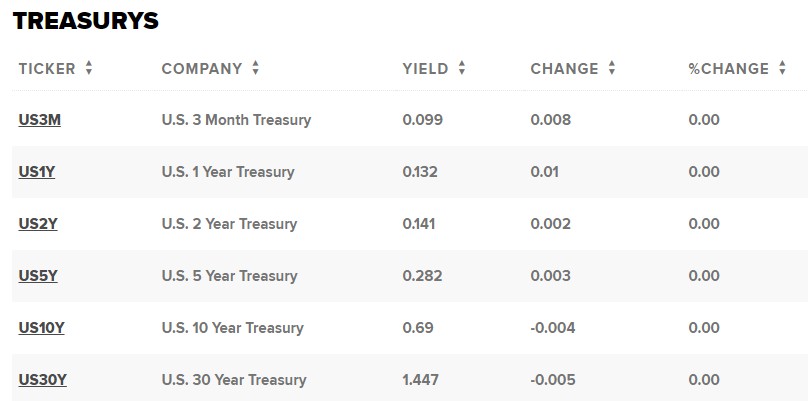Open the US5Y ticker link
The image size is (808, 401).
38,276
